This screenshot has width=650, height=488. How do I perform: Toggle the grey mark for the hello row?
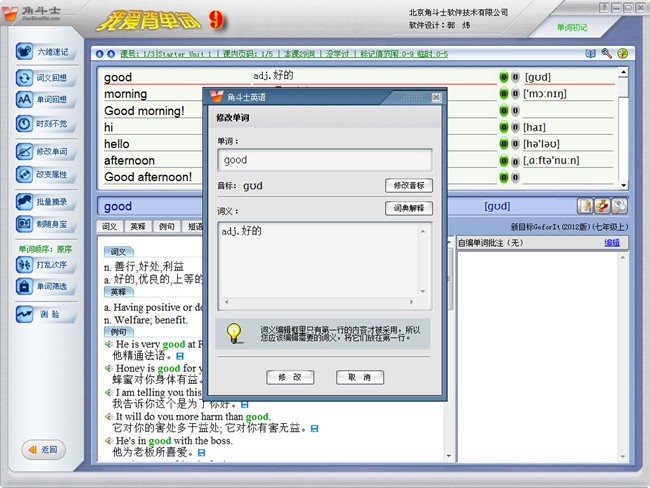pos(515,144)
